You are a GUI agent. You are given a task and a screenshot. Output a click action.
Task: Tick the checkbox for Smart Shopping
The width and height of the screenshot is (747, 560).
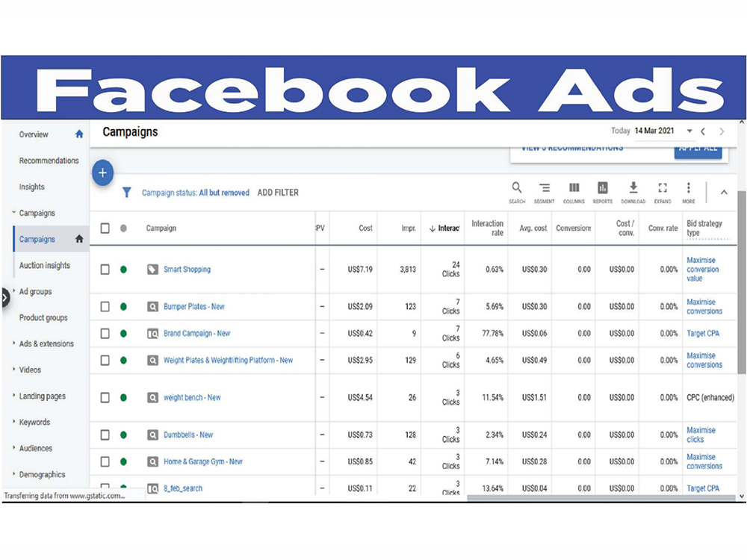pyautogui.click(x=105, y=270)
